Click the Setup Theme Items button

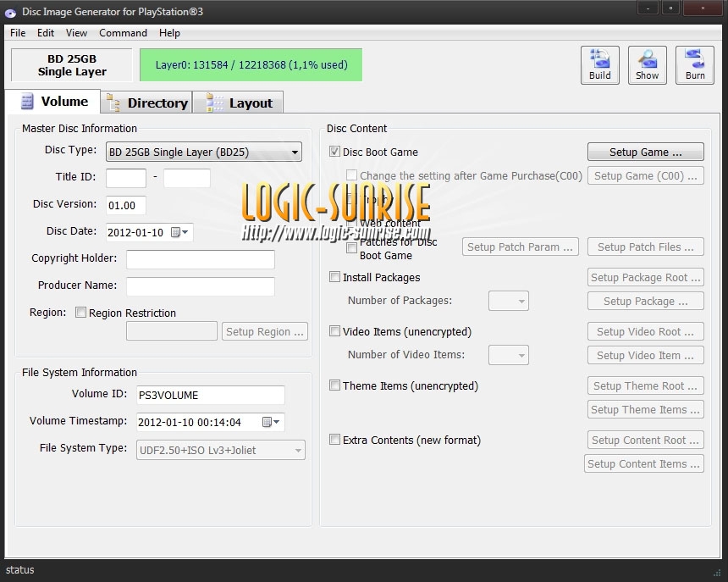646,410
